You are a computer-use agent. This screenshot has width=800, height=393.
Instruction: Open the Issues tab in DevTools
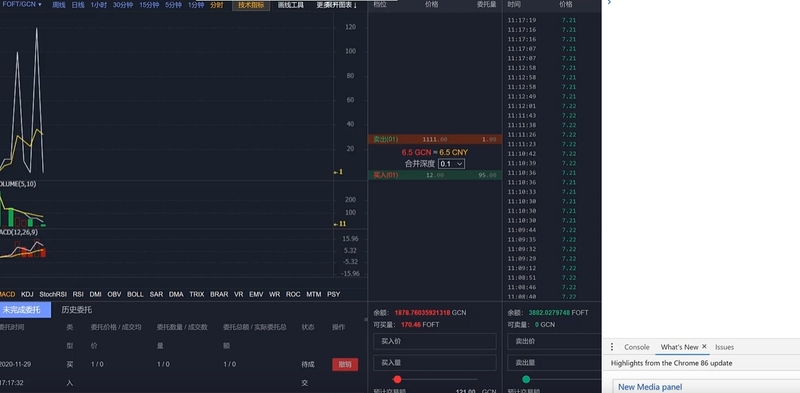(724, 347)
